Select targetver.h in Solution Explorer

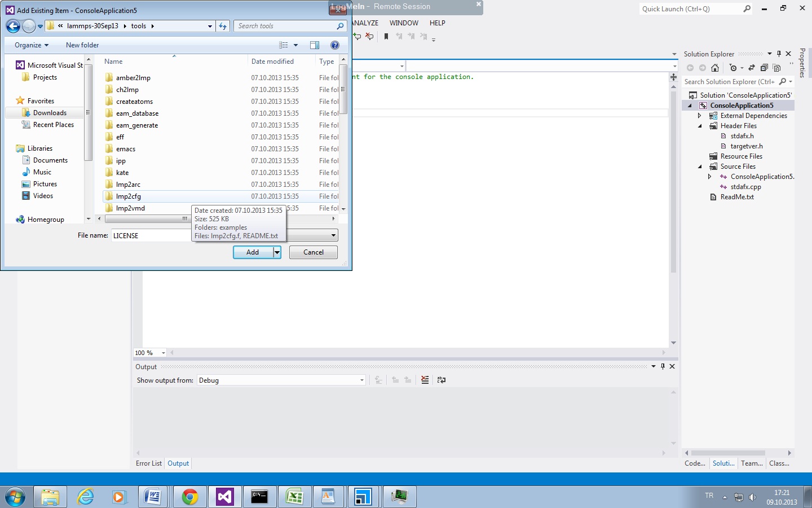tap(747, 146)
